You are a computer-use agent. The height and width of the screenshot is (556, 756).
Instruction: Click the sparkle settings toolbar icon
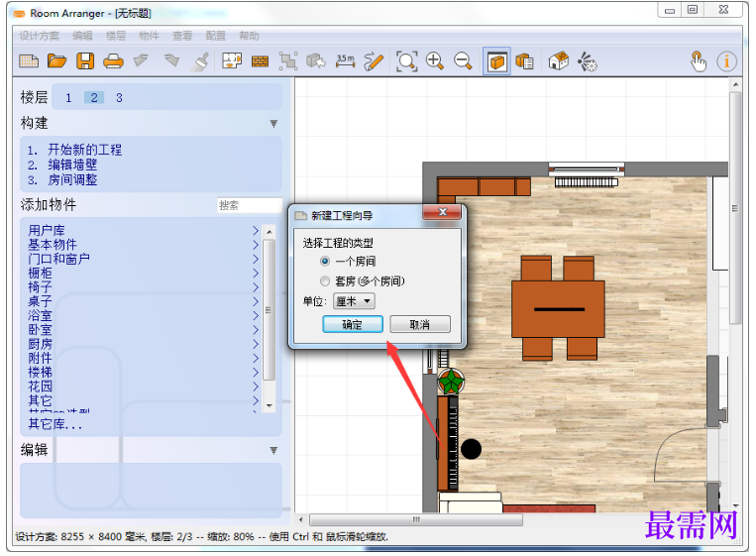coord(587,61)
